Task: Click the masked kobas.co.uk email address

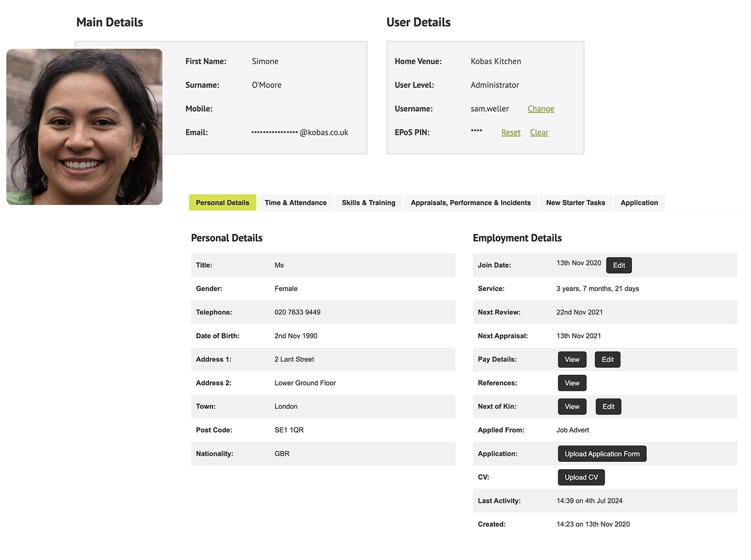Action: 299,132
